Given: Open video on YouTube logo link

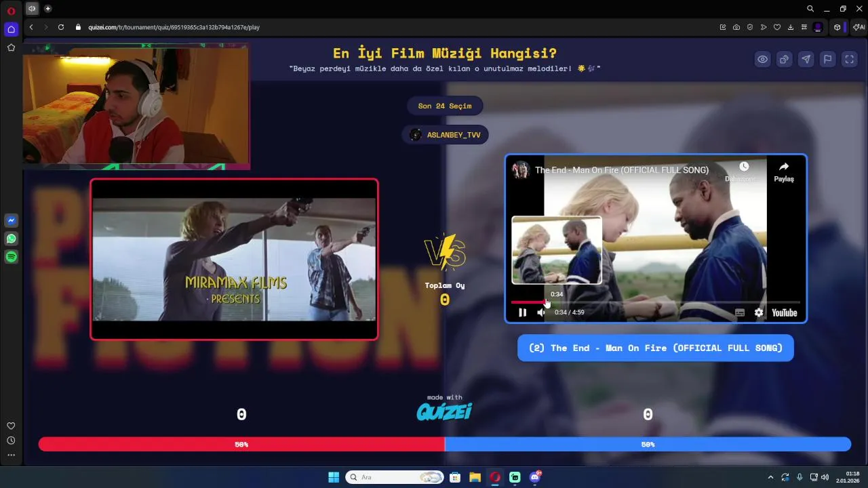Looking at the screenshot, I should (784, 312).
